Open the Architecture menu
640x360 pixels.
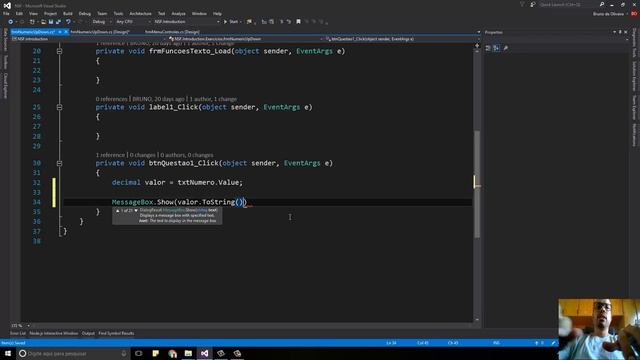(140, 13)
